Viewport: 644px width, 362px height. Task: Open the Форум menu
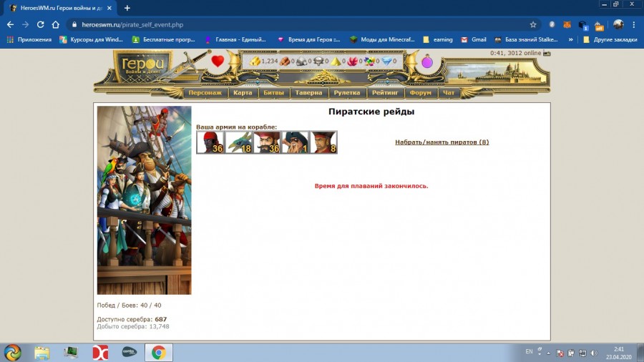(x=421, y=93)
